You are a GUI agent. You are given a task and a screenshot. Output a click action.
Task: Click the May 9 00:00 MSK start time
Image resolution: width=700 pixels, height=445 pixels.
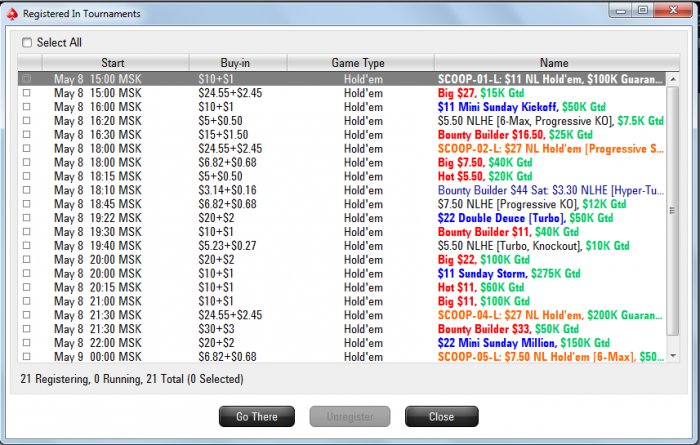click(98, 357)
